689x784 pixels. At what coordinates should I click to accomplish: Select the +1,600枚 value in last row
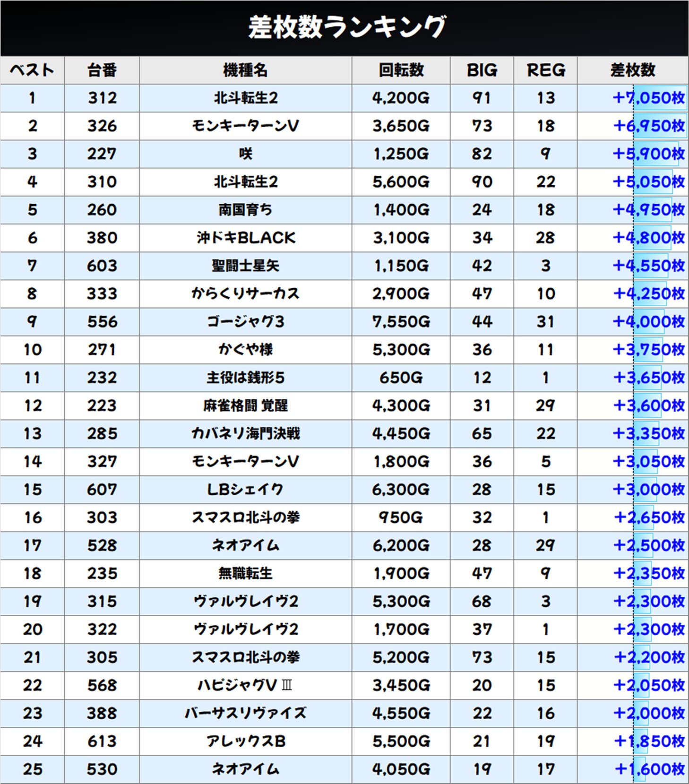pos(649,769)
